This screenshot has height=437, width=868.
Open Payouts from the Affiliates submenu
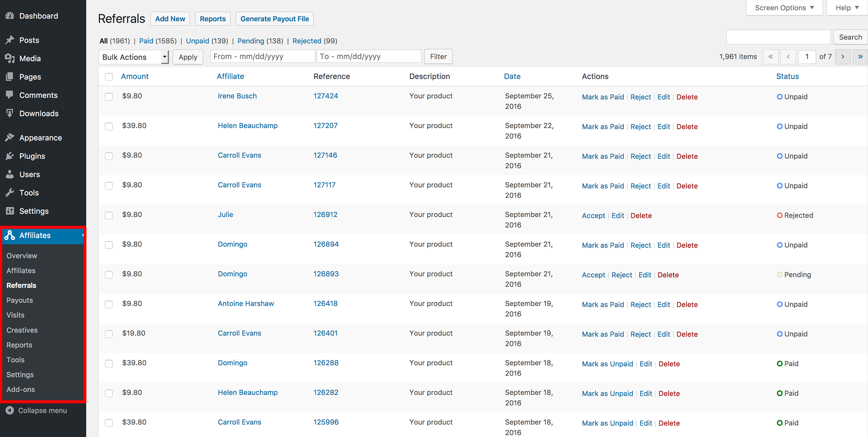19,300
